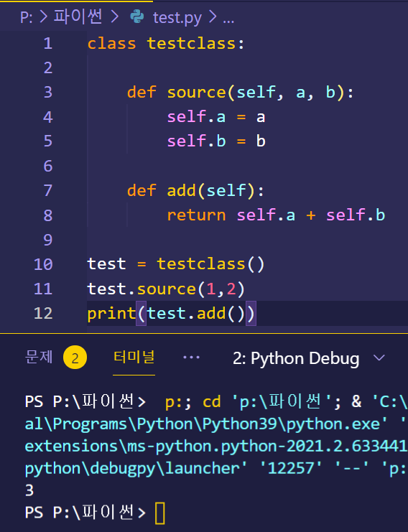Image resolution: width=408 pixels, height=532 pixels.
Task: Click line number 3 in the gutter
Action: click(x=48, y=93)
